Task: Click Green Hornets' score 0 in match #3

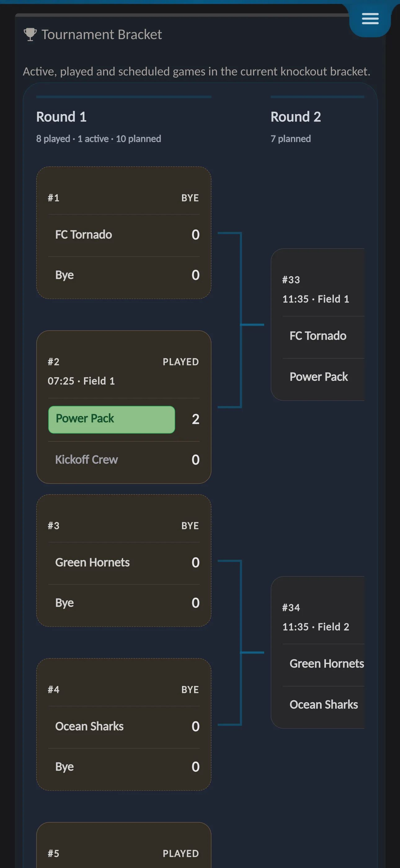Action: (196, 563)
